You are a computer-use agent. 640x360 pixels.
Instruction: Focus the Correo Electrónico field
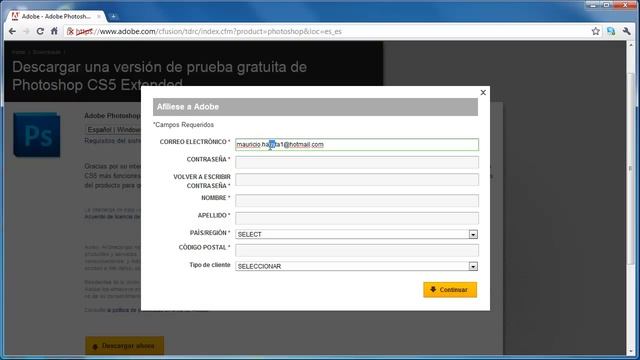click(357, 144)
